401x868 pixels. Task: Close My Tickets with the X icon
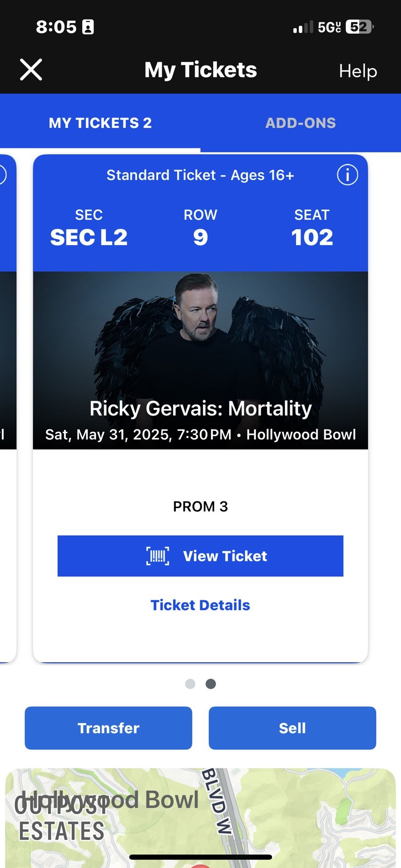click(31, 70)
